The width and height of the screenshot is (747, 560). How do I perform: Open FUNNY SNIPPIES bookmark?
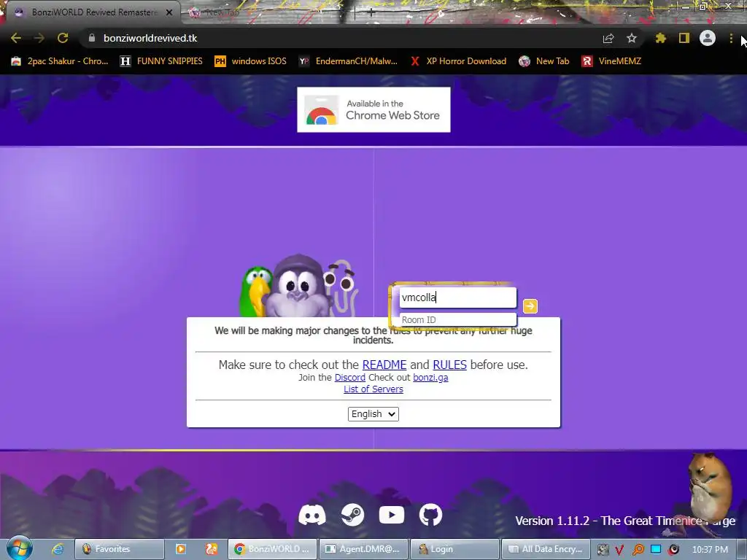(161, 61)
